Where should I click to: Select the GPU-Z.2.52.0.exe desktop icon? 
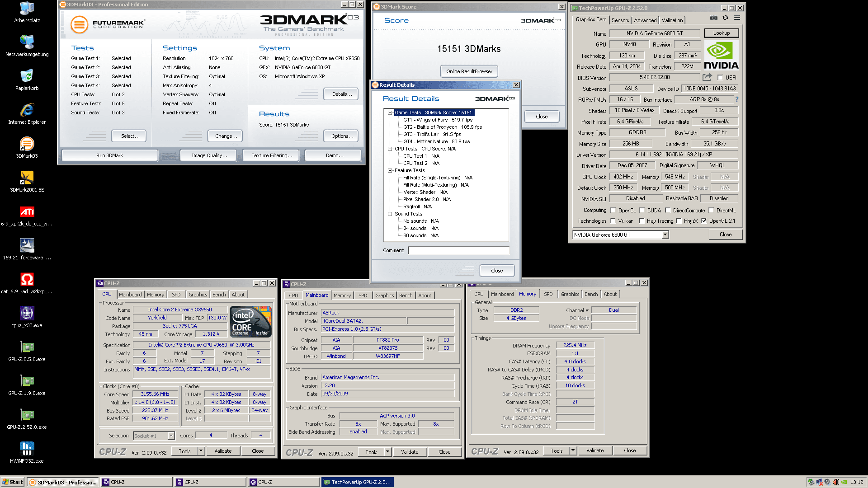coord(27,419)
